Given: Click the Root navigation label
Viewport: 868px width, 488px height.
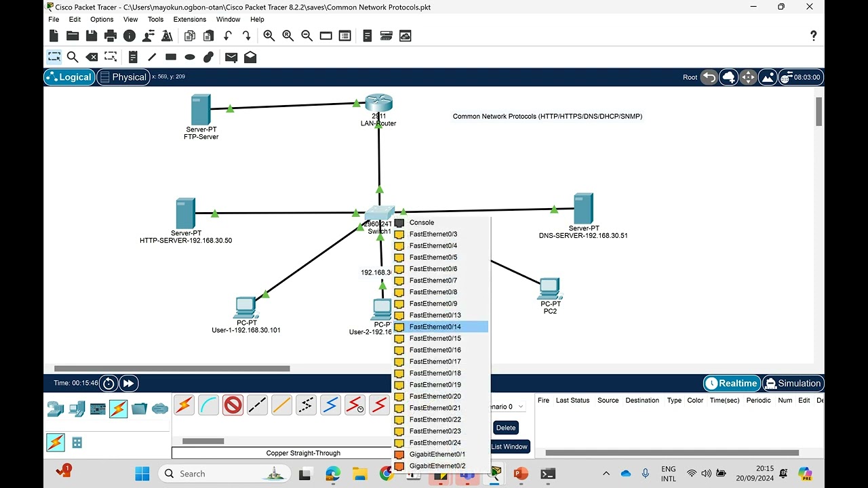Looking at the screenshot, I should tap(690, 77).
